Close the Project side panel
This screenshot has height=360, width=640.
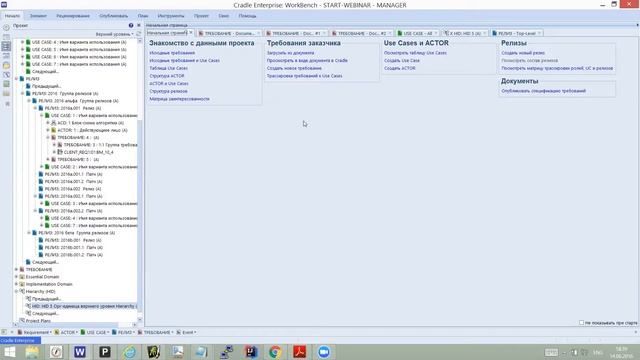138,25
